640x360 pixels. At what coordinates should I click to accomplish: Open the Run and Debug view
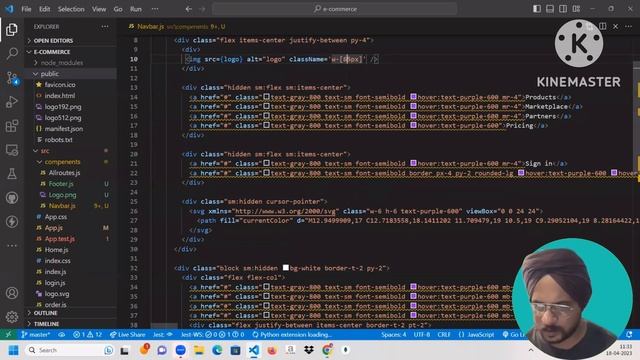12,102
